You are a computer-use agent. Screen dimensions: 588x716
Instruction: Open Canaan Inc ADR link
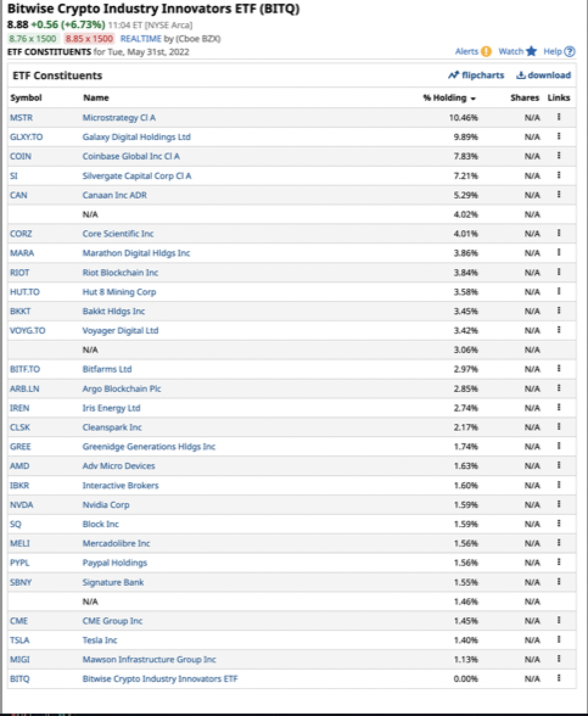coord(114,195)
